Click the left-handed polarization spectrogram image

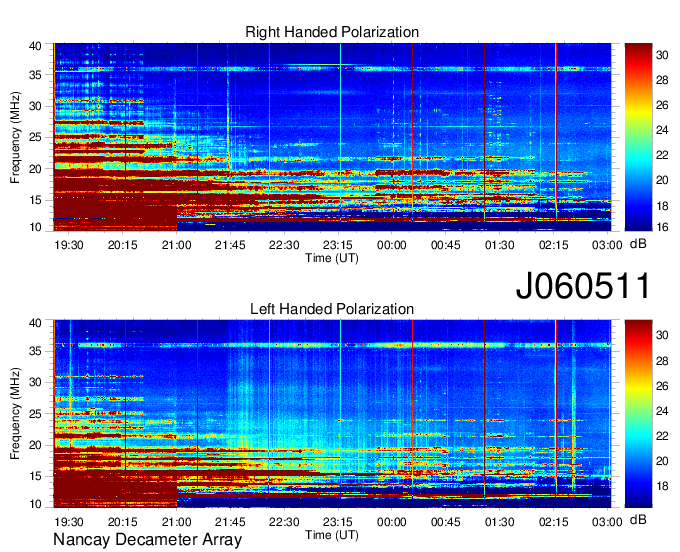click(332, 414)
